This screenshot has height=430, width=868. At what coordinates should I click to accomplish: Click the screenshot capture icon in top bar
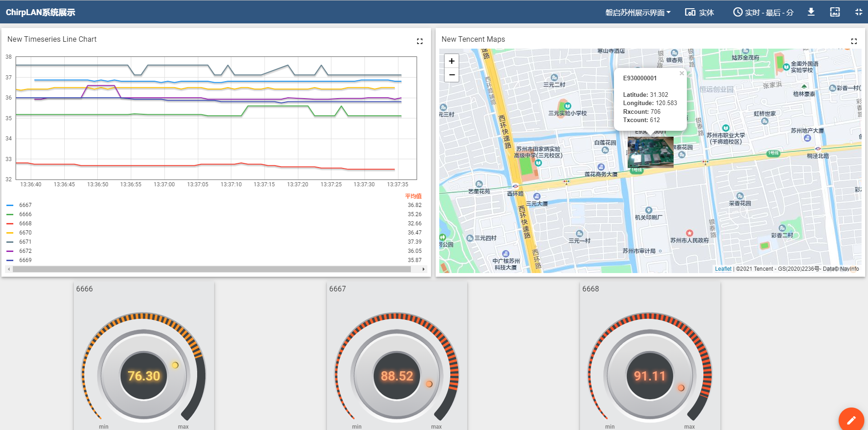(x=835, y=12)
